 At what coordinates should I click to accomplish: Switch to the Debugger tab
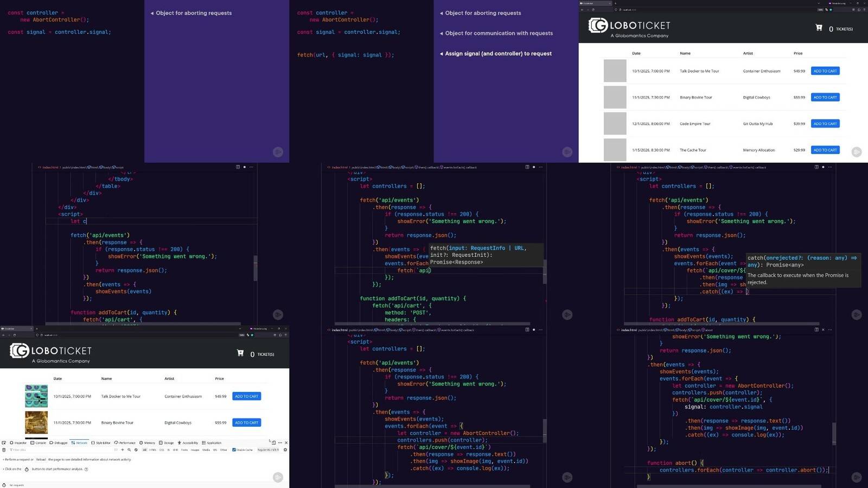tap(59, 443)
